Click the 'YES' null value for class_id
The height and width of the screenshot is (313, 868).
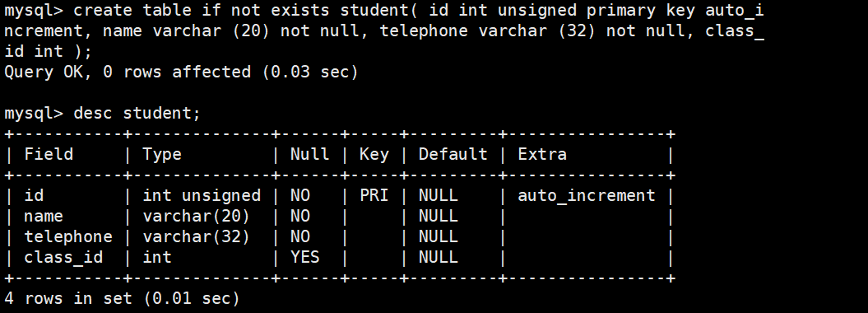coord(305,257)
